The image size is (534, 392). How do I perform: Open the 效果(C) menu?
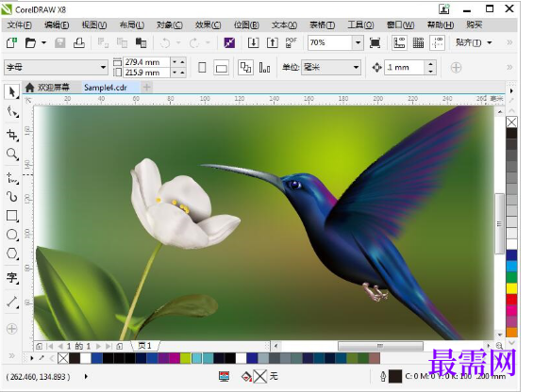[x=208, y=24]
